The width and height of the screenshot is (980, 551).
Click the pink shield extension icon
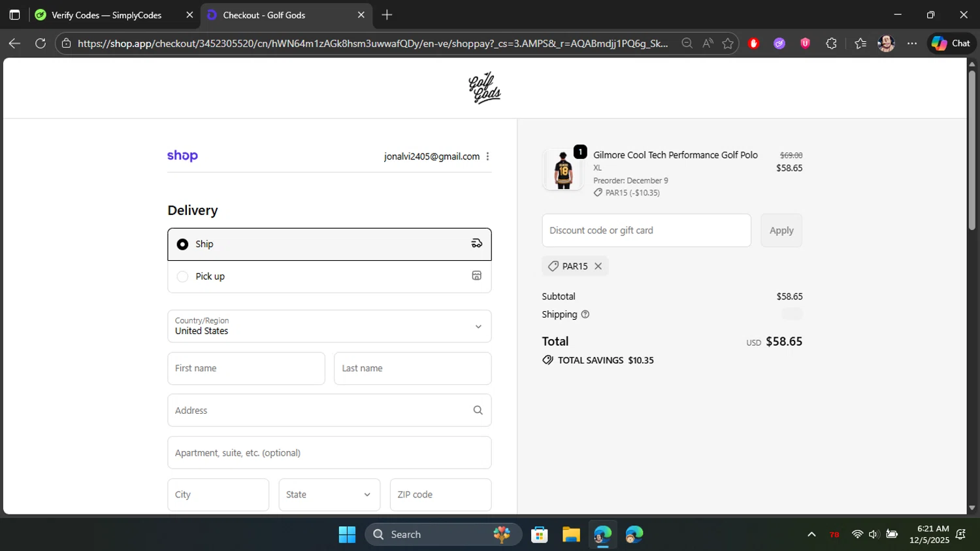point(805,43)
